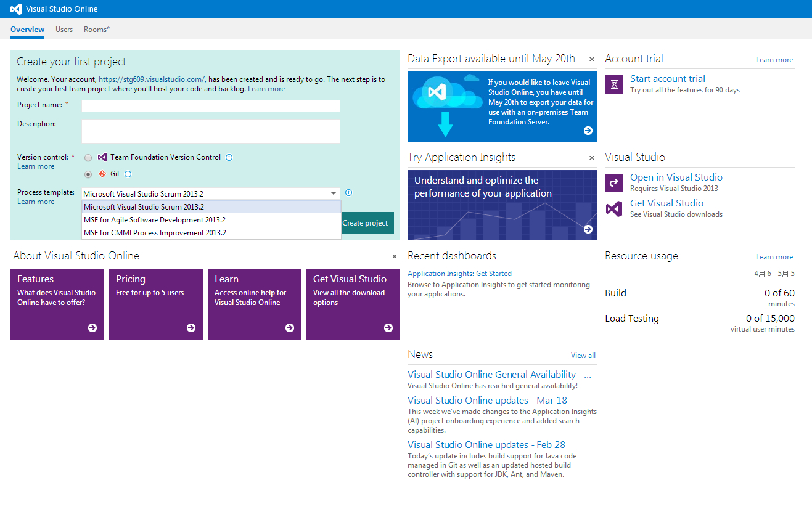The height and width of the screenshot is (509, 812).
Task: Click Get Visual Studio link in sidebar
Action: tap(666, 203)
